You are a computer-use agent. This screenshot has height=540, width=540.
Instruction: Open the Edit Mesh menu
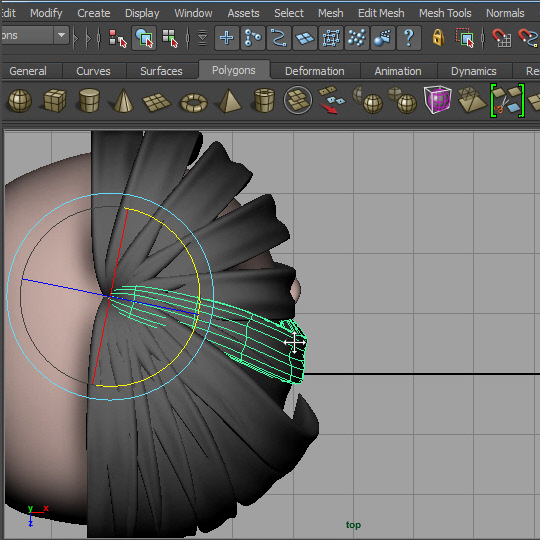pos(381,13)
